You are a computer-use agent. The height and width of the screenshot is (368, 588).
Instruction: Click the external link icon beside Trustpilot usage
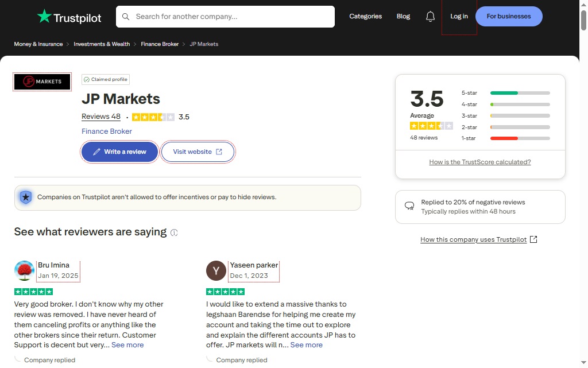[533, 239]
